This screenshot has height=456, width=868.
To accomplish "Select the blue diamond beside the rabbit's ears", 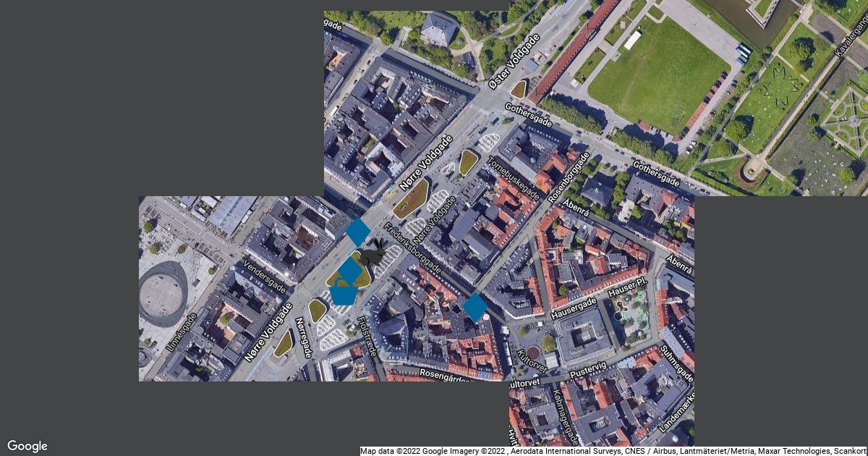I will pos(358,232).
